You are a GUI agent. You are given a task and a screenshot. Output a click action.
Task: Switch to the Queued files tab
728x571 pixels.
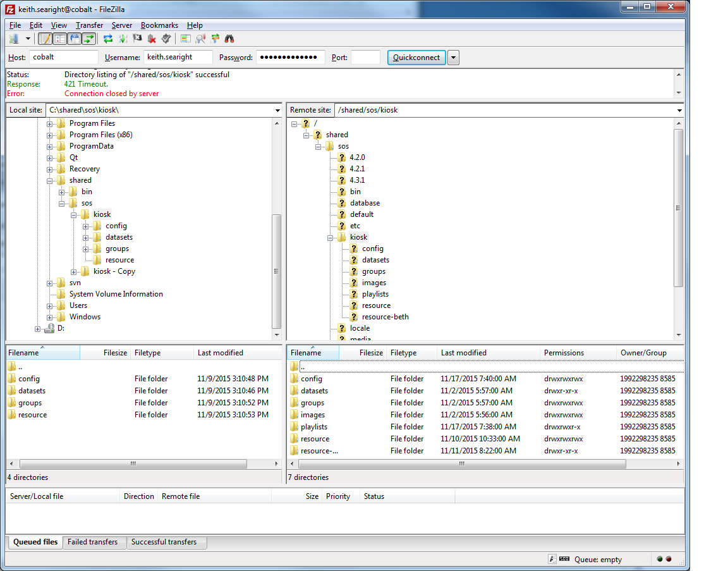[x=35, y=542]
